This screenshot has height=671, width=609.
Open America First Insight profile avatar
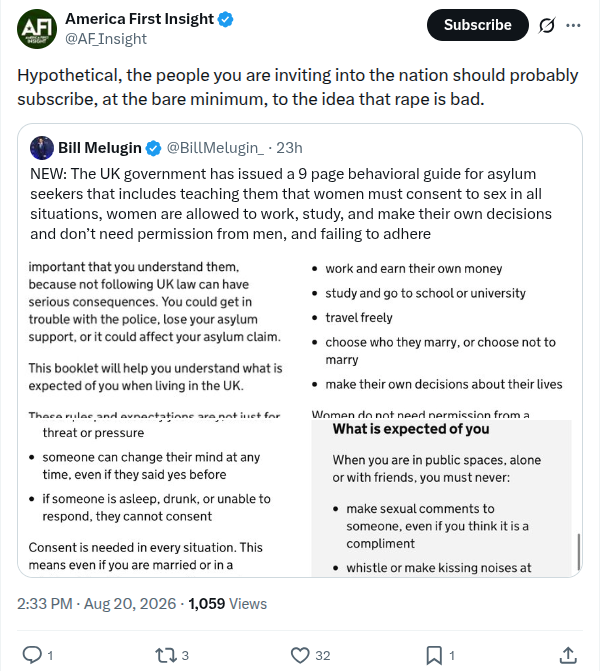37,29
